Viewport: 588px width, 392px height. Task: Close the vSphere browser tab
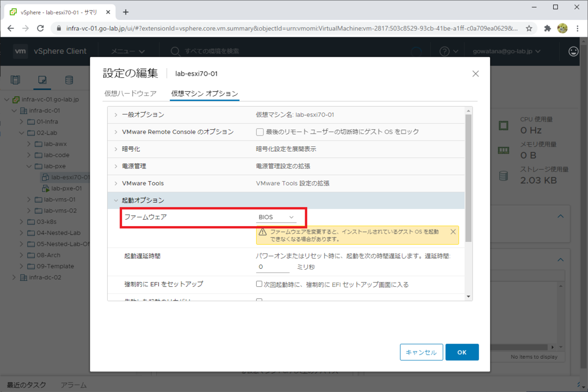pos(108,12)
